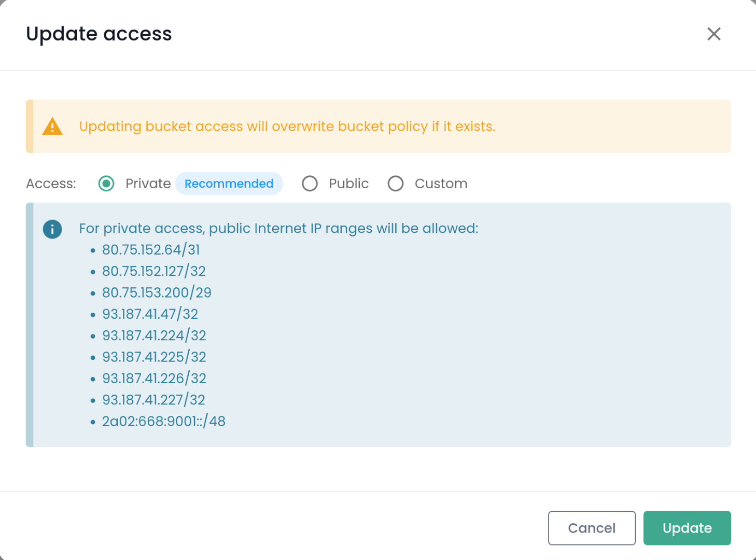This screenshot has height=560, width=756.
Task: Close the Update access dialog
Action: [713, 34]
